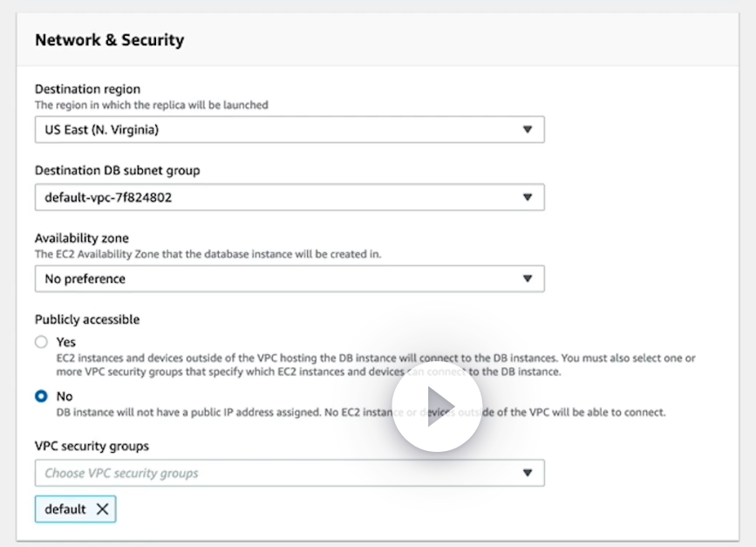
Task: Click the Network & Security section heading
Action: point(109,40)
